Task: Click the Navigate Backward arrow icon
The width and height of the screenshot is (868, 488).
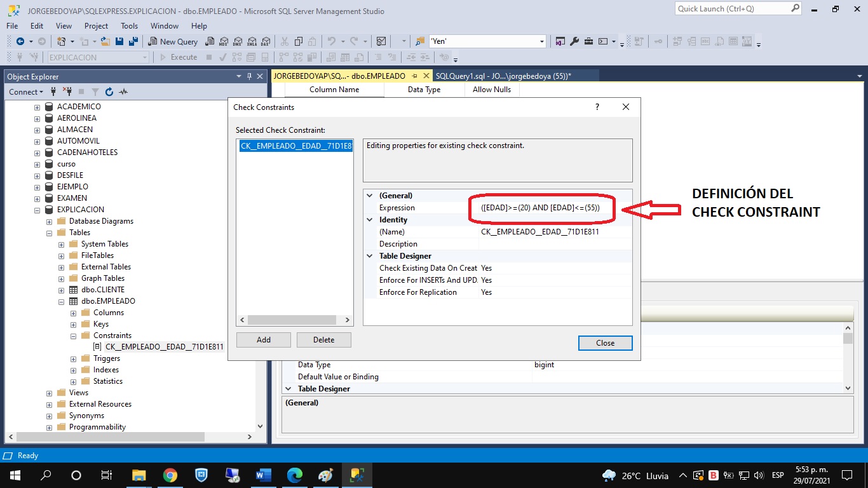Action: [x=20, y=41]
